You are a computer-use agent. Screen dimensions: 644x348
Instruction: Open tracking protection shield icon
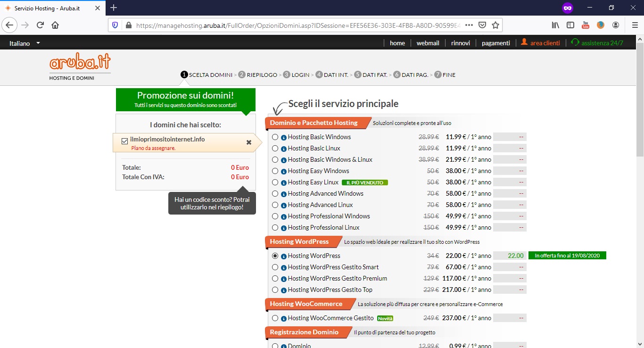[x=116, y=25]
